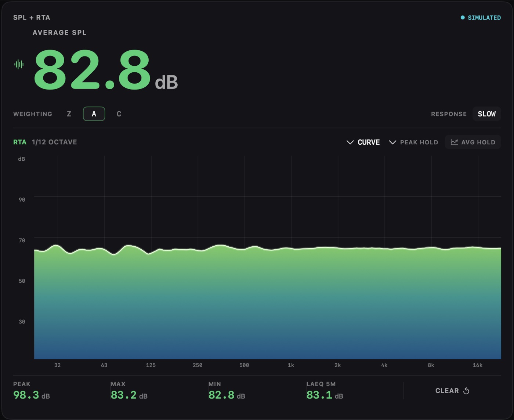Select Z weighting

click(x=69, y=114)
